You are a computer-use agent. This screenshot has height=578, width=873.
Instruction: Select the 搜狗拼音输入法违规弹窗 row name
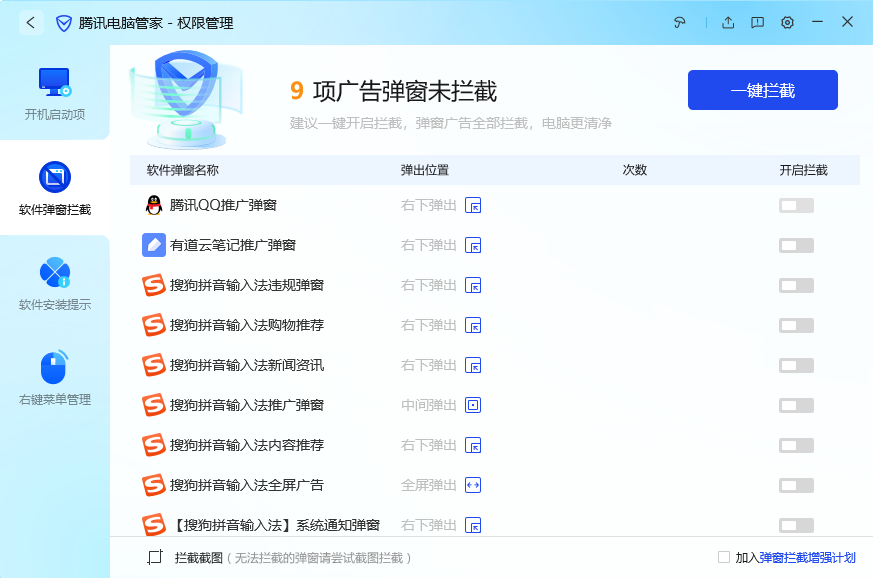(247, 286)
